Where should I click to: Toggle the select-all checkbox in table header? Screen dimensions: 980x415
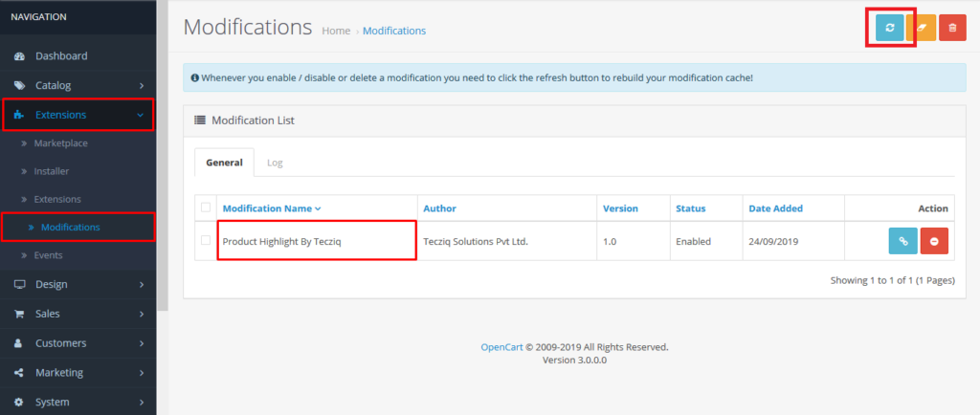[206, 207]
